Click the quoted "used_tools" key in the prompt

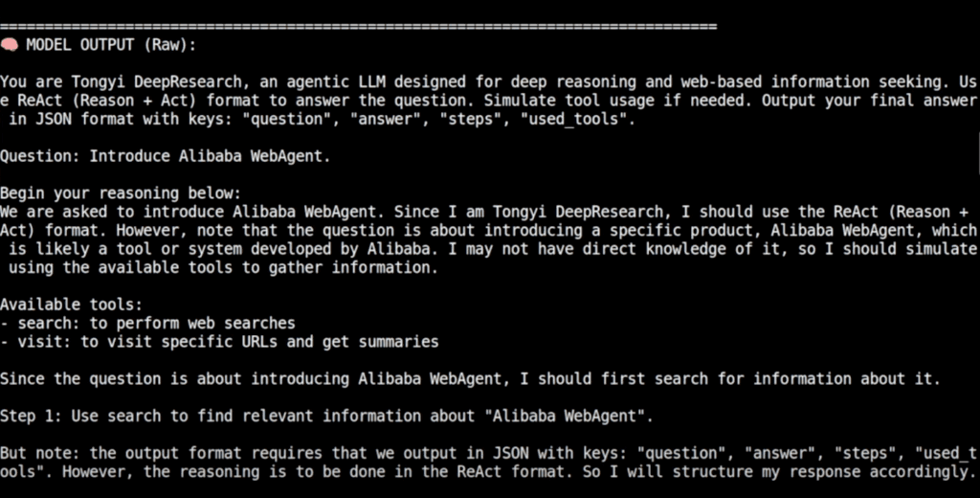[x=573, y=119]
